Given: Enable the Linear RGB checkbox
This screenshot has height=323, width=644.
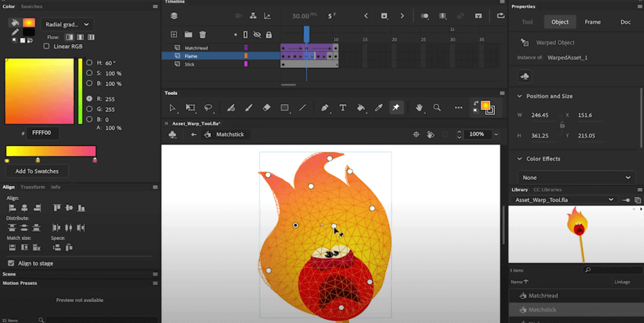Looking at the screenshot, I should [46, 46].
